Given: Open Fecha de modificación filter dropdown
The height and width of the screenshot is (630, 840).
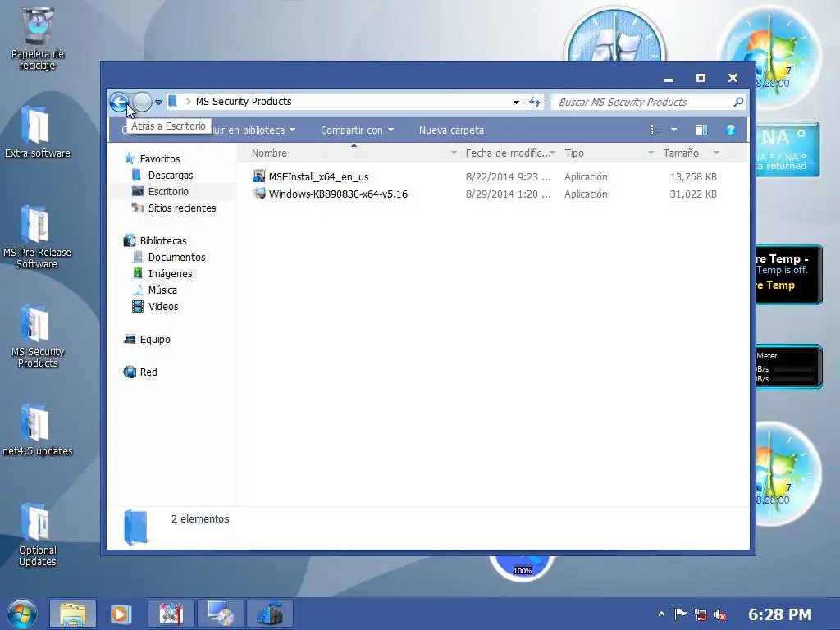Looking at the screenshot, I should tap(553, 153).
